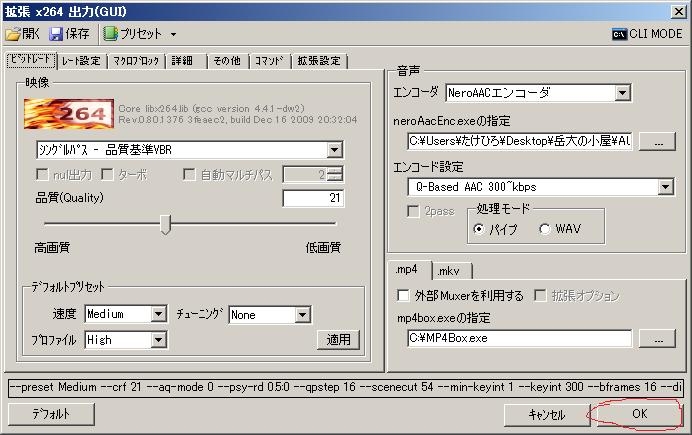Select the .mp4 tab
692x435 pixels.
point(409,270)
